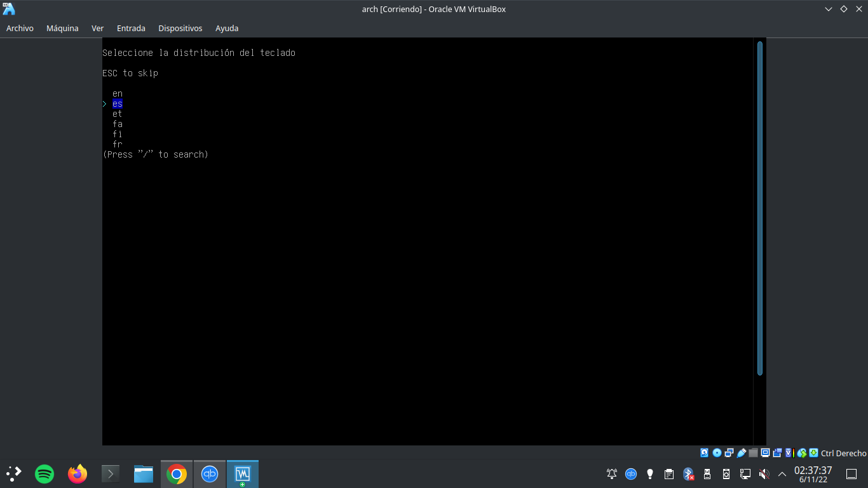Select the 'fr' keyboard layout entry
This screenshot has width=868, height=488.
pos(118,144)
